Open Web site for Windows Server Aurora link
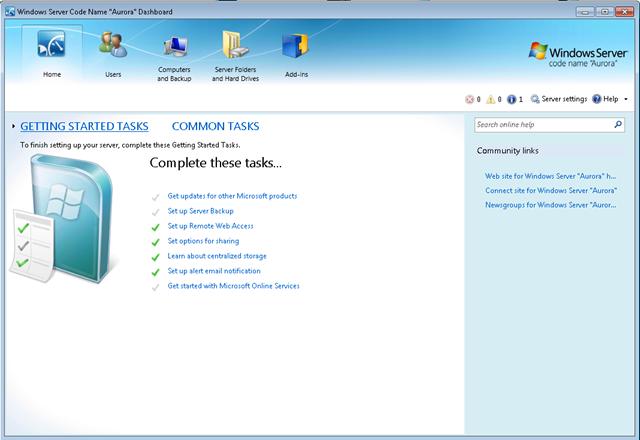This screenshot has width=640, height=440. point(550,176)
